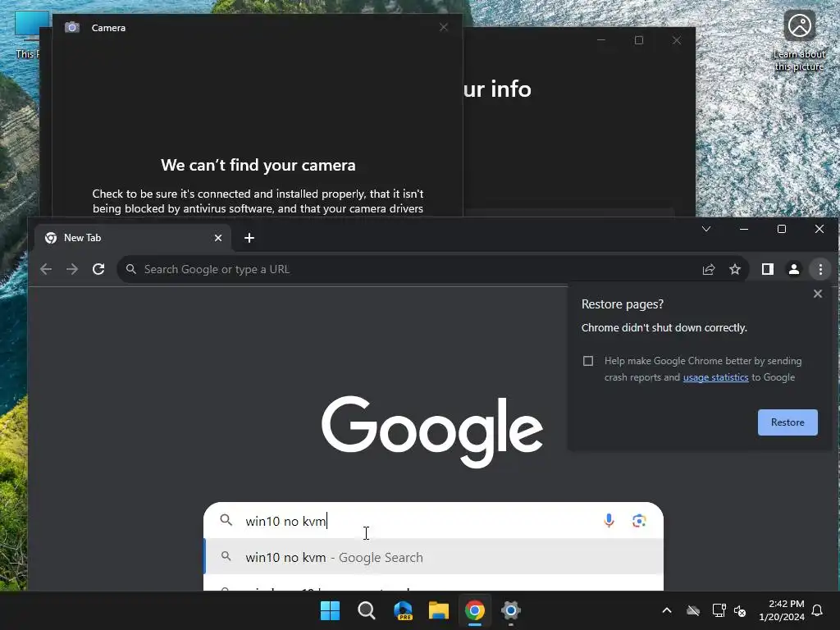Click Chrome forward navigation arrow
Image resolution: width=840 pixels, height=630 pixels.
pos(72,269)
